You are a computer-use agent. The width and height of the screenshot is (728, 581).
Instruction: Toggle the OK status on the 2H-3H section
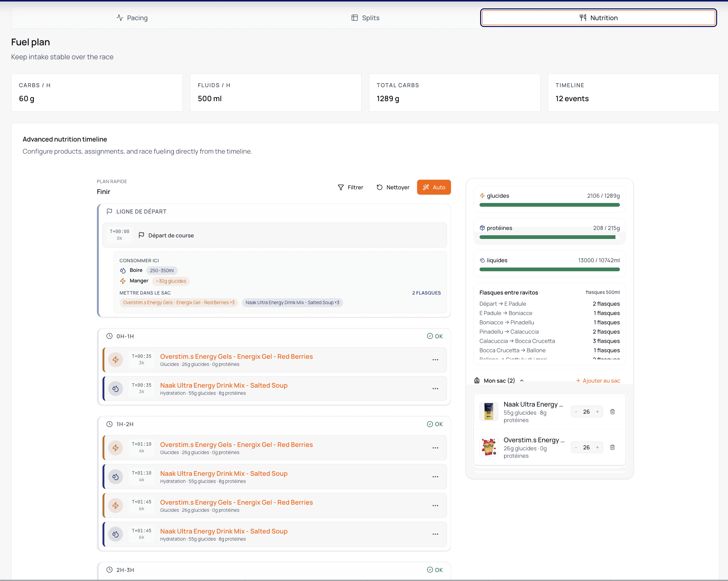434,570
